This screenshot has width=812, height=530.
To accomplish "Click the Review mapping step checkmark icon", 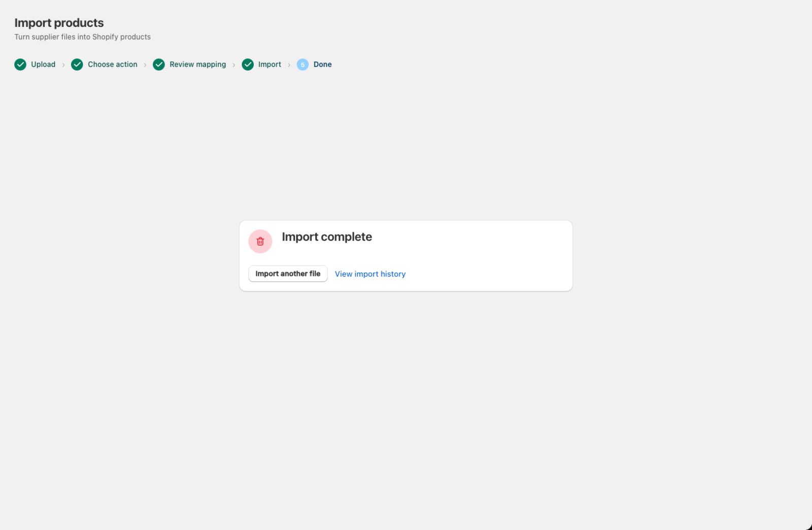I will click(x=159, y=64).
